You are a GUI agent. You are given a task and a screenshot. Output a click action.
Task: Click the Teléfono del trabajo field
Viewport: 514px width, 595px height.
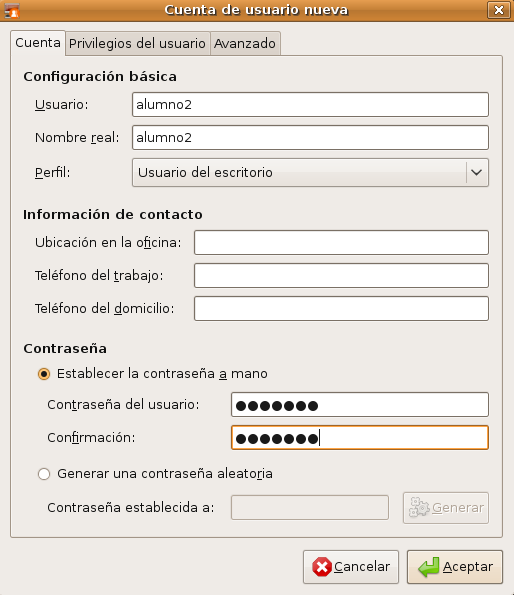tap(341, 275)
